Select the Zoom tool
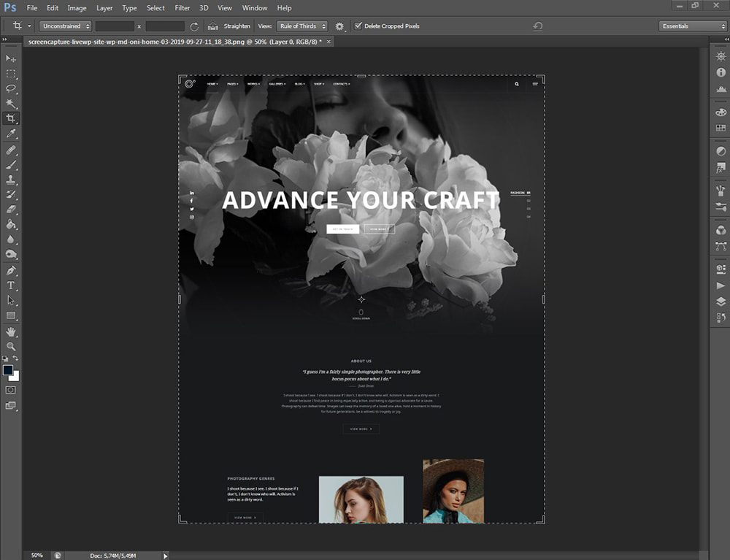Screen dimensions: 730x560 [x=11, y=346]
